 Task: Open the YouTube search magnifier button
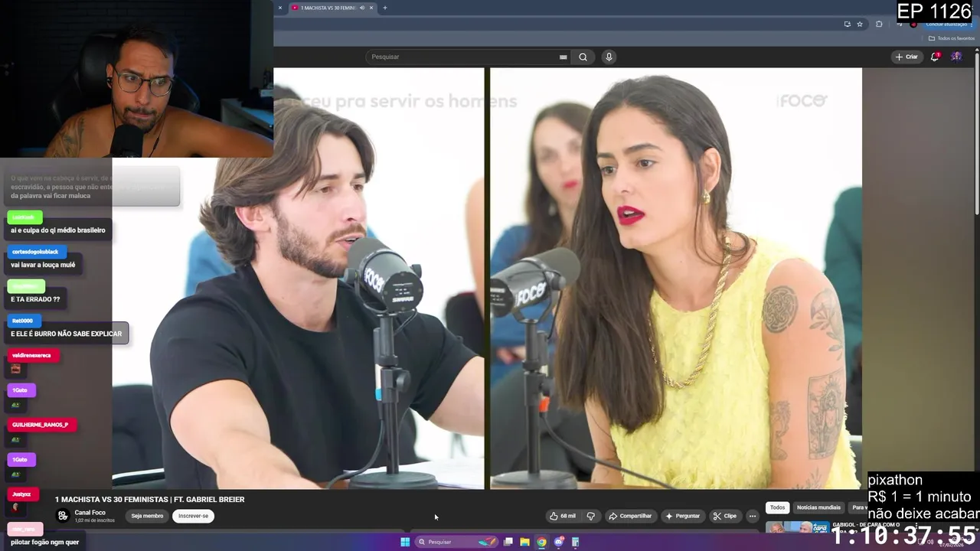(583, 57)
